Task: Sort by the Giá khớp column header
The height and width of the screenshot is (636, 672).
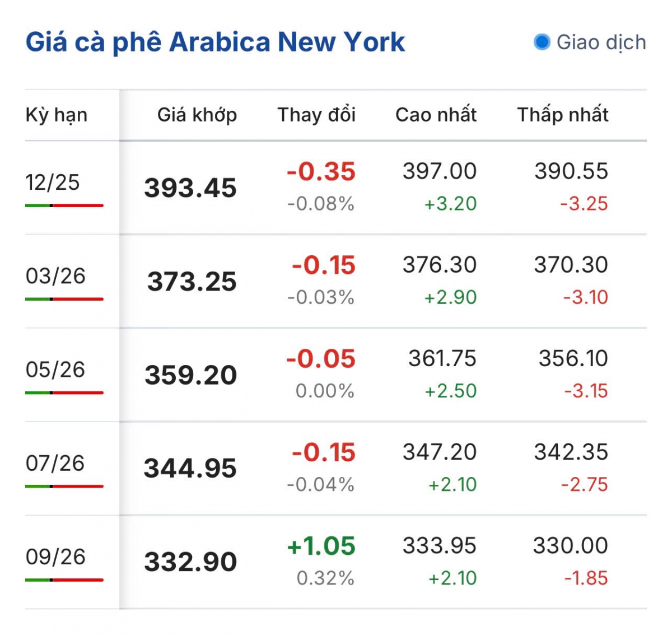Action: coord(197,115)
